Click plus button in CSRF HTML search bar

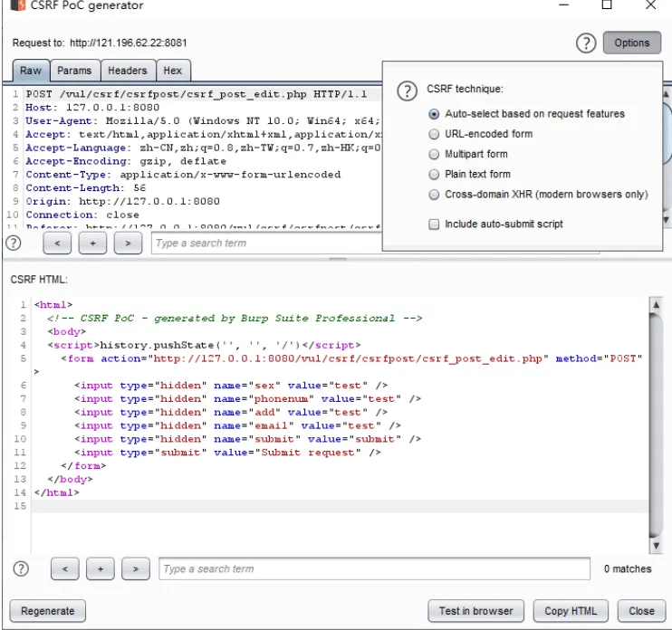(101, 568)
